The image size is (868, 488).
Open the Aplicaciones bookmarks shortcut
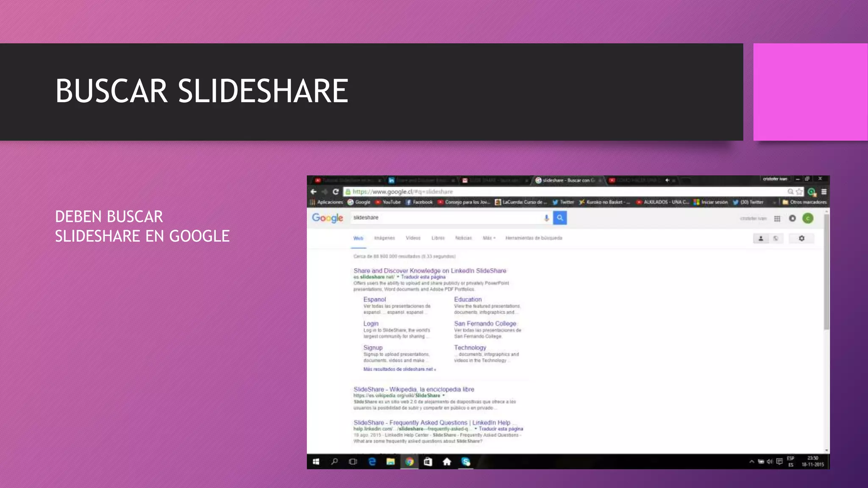[x=326, y=202]
